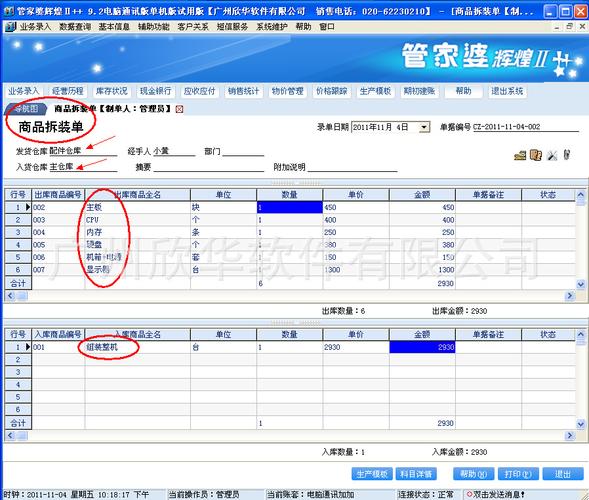Viewport: 589px width, 500px height.
Task: Click the 库存状况 toolbar button
Action: (x=112, y=91)
